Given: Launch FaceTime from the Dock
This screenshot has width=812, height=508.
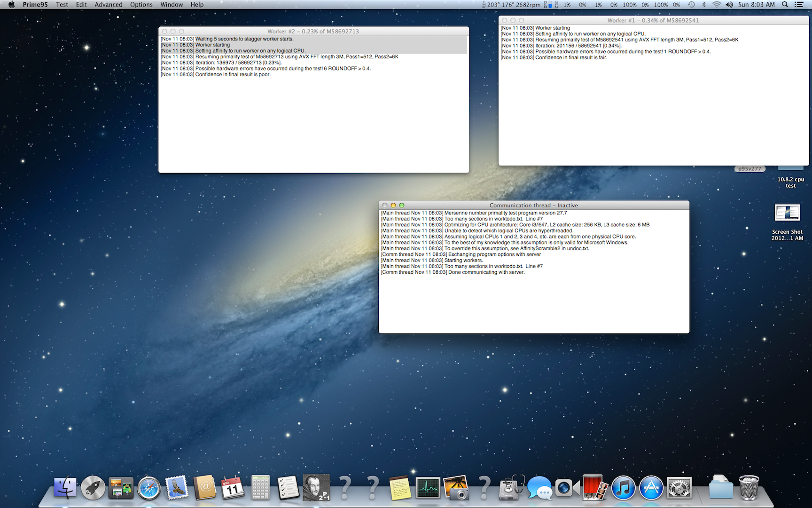Looking at the screenshot, I should pos(567,488).
